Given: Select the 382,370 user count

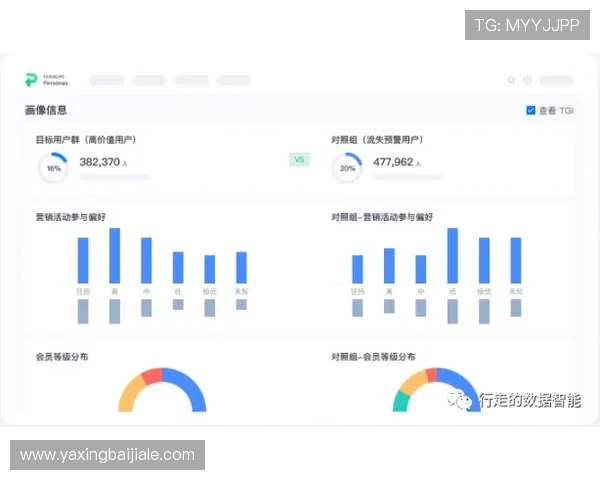Looking at the screenshot, I should (99, 162).
